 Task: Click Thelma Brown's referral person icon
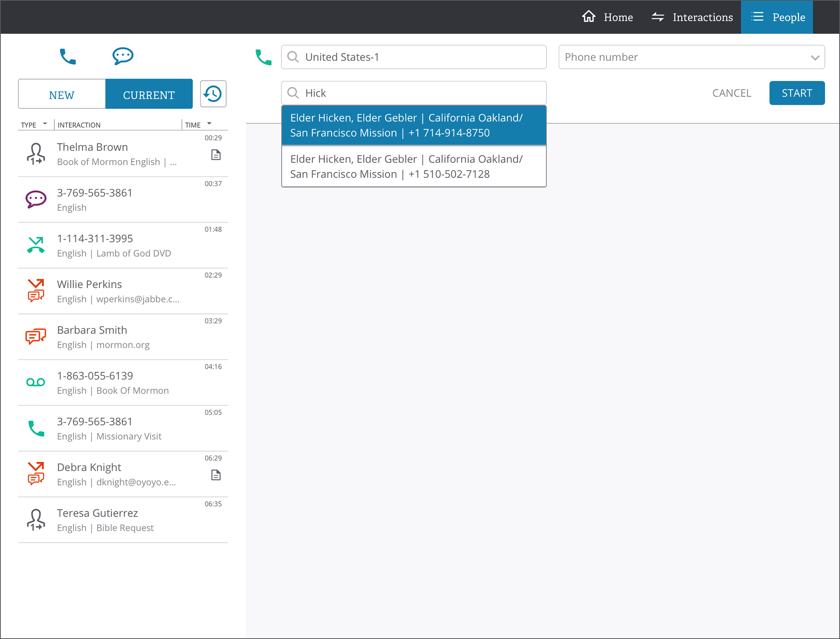(x=36, y=154)
